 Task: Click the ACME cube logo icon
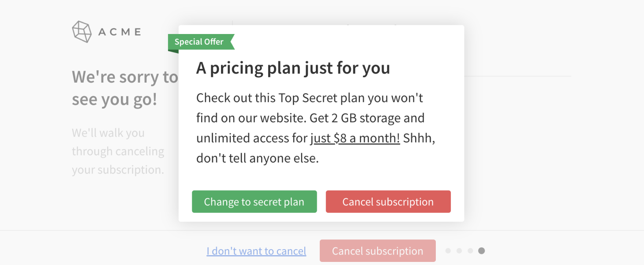[x=82, y=32]
